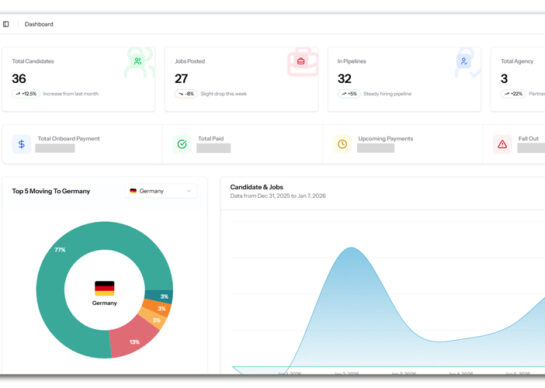The image size is (545, 388).
Task: Click the Slight drop this week text
Action: (224, 94)
